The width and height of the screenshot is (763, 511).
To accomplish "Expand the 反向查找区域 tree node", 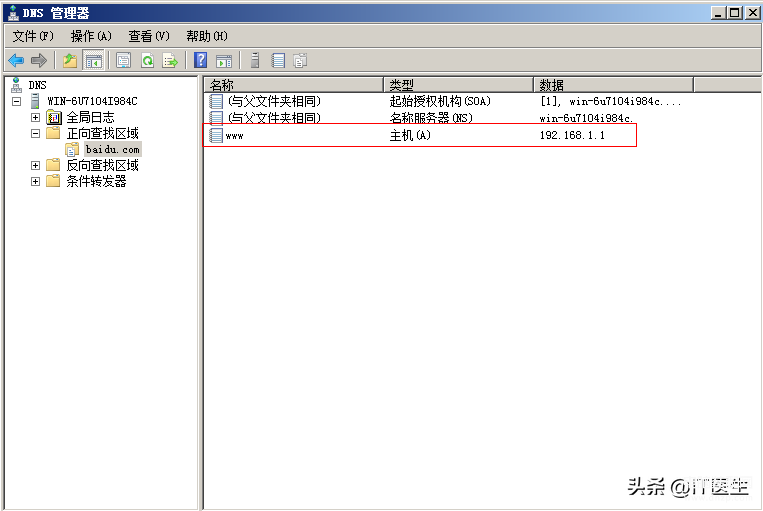I will 35,165.
